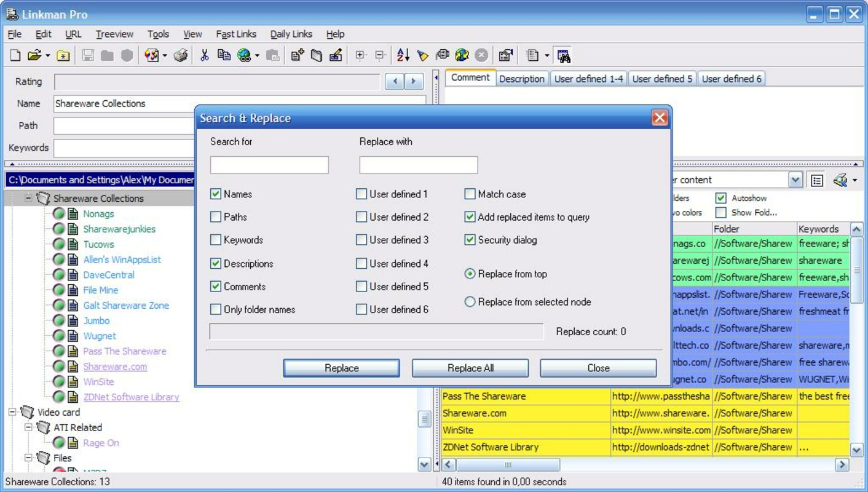Click the colorful palette toolbar icon
This screenshot has width=868, height=492.
click(x=151, y=55)
